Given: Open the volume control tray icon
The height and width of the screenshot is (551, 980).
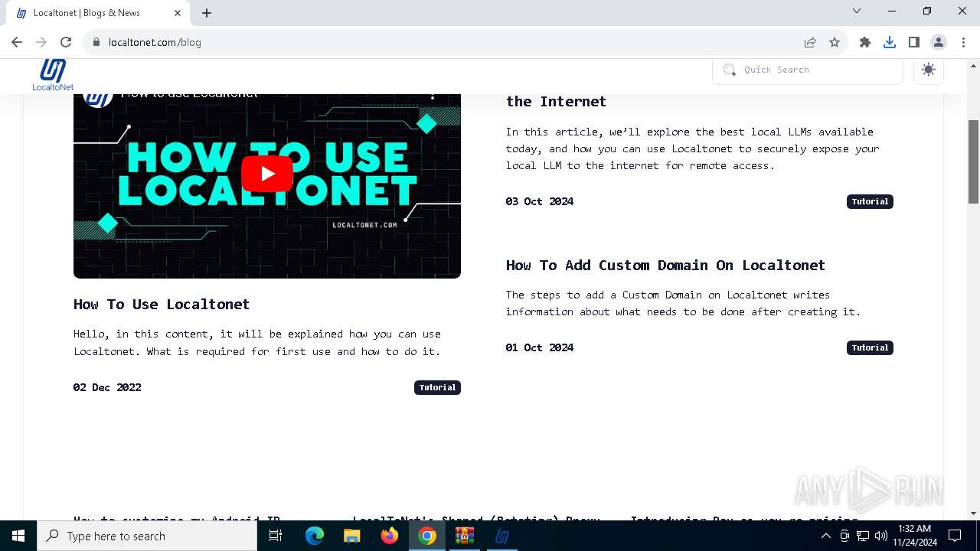Looking at the screenshot, I should pos(881,536).
